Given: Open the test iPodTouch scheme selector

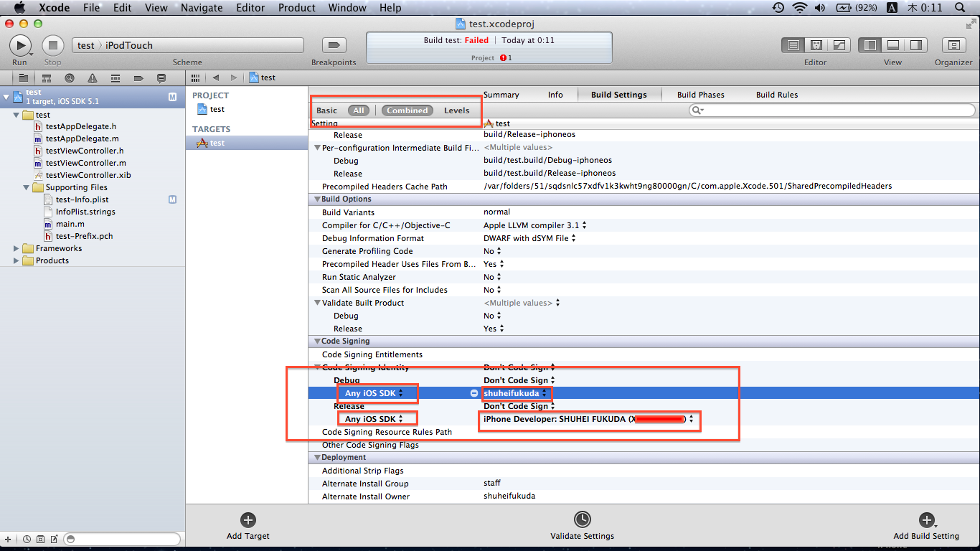Looking at the screenshot, I should (188, 45).
